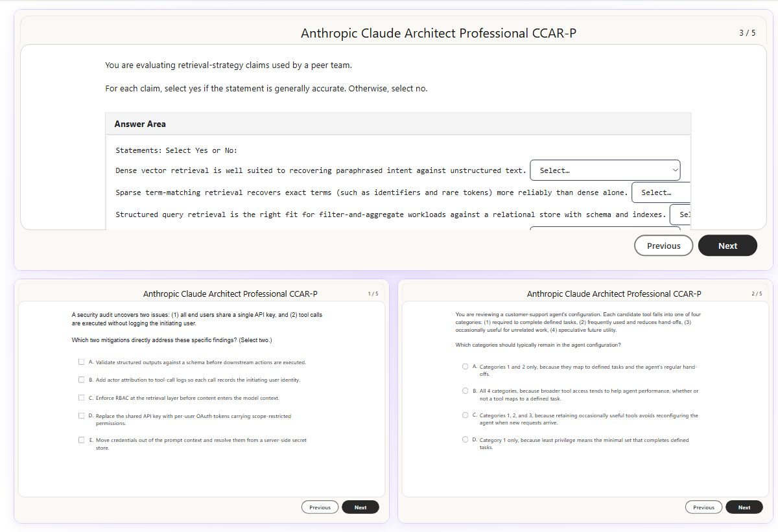Click the exam title in the 3 / 5 card
The width and height of the screenshot is (778, 532).
pos(438,33)
